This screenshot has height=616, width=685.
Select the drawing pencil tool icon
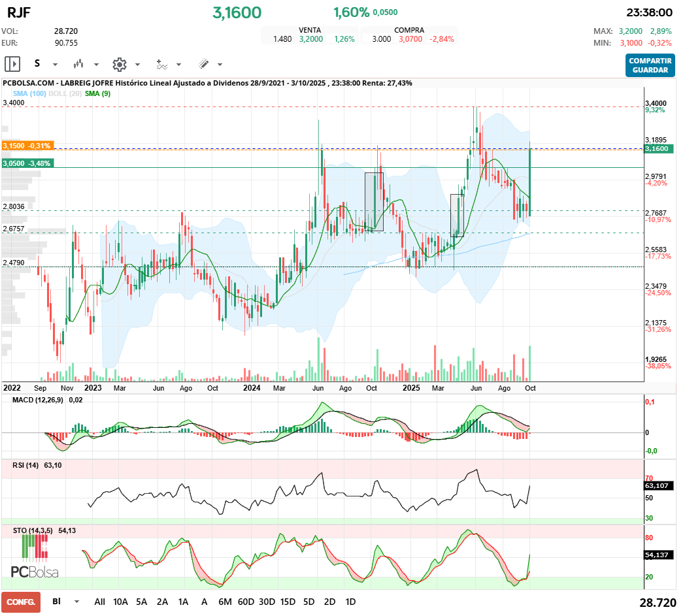(203, 64)
